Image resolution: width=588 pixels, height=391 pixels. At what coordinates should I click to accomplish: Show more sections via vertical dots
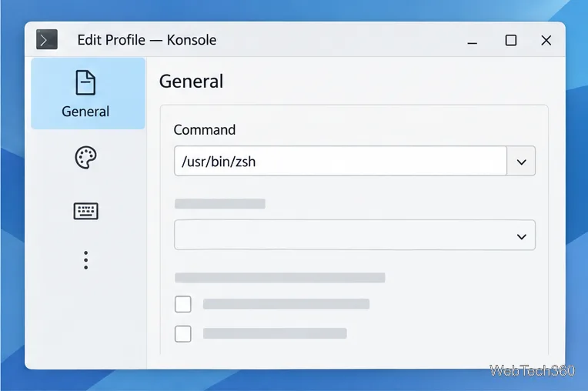[86, 260]
